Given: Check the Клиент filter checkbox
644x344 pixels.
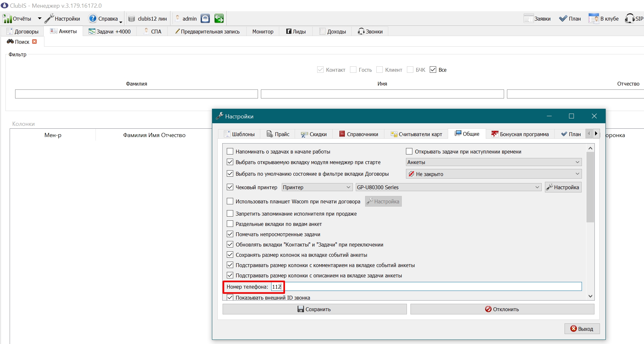Looking at the screenshot, I should coord(380,70).
